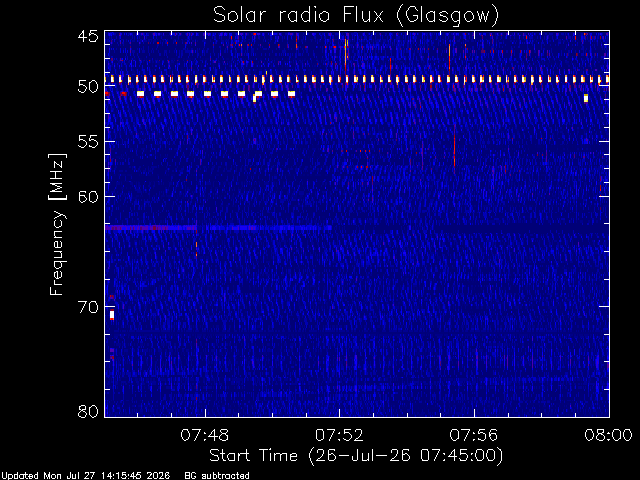Click the white burst near 71 MHz
Image resolution: width=640 pixels, height=480 pixels.
tap(112, 315)
